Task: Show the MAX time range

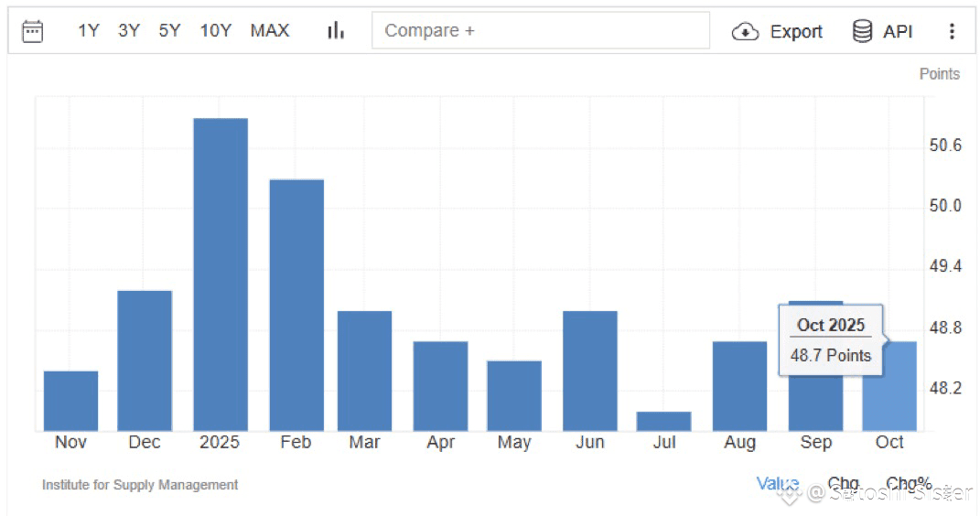Action: coord(270,30)
